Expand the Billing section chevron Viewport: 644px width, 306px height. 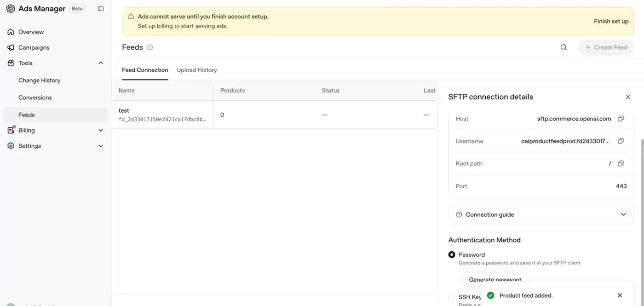pyautogui.click(x=101, y=131)
